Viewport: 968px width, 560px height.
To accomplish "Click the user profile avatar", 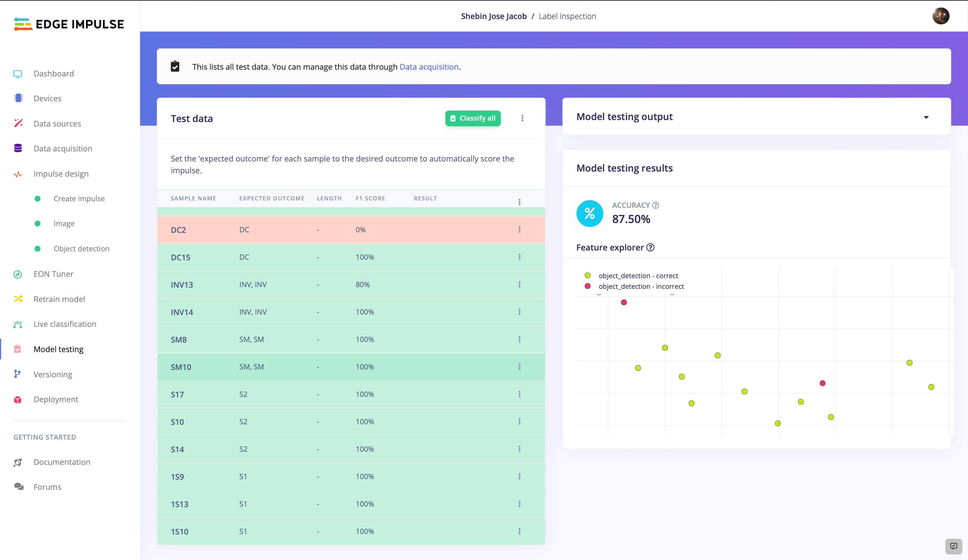I will pyautogui.click(x=941, y=16).
